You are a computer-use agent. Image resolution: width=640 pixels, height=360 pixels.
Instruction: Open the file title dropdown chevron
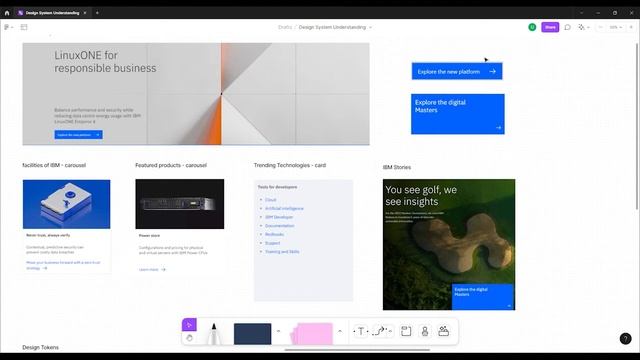[x=371, y=27]
